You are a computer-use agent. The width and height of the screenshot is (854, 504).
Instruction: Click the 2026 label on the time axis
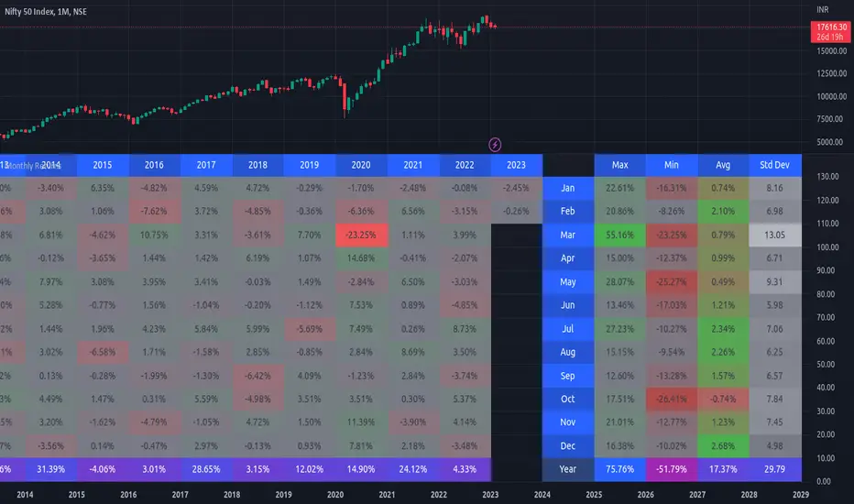coord(645,495)
